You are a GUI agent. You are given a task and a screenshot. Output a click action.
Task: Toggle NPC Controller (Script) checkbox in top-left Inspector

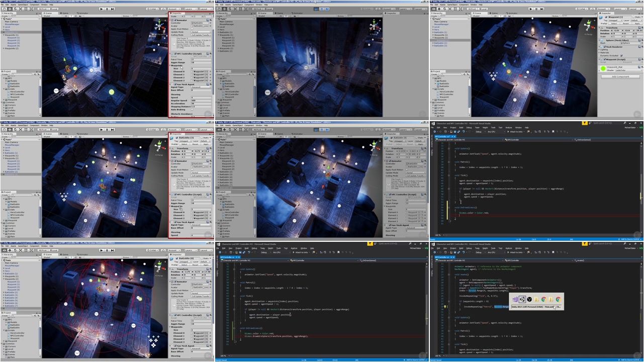174,53
